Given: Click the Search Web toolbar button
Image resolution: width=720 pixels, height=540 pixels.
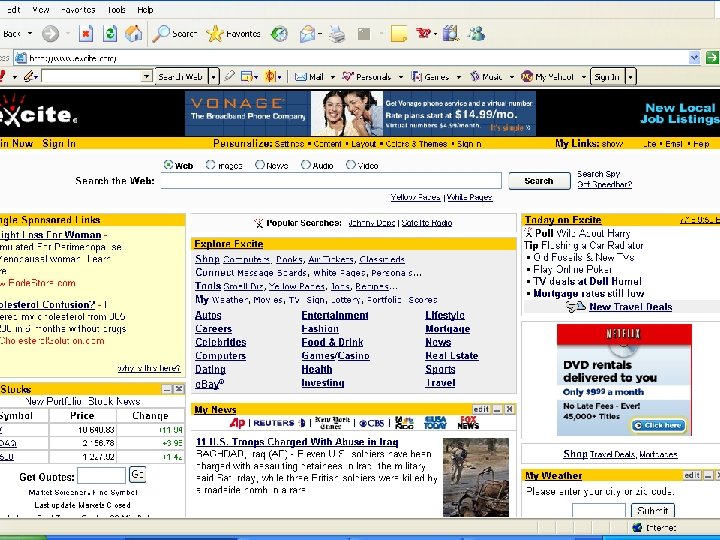Looking at the screenshot, I should click(x=181, y=77).
